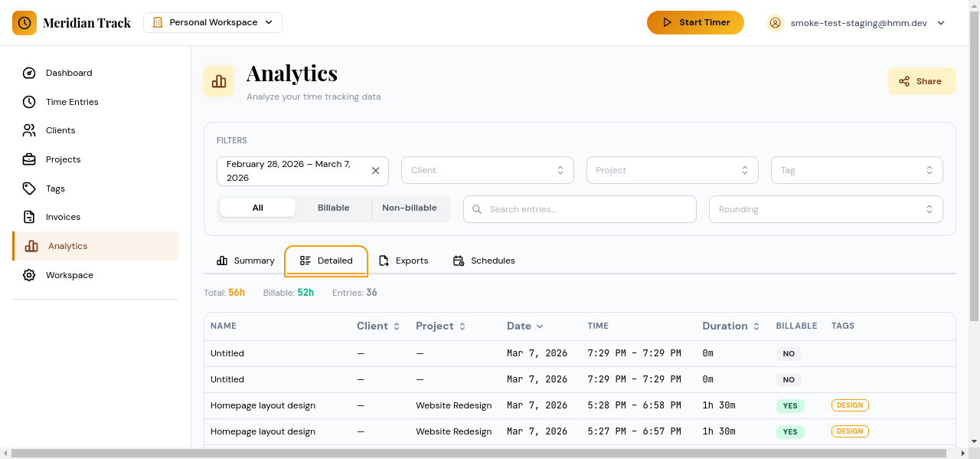Viewport: 980px width, 459px height.
Task: Click the Projects stack icon in sidebar
Action: [28, 159]
